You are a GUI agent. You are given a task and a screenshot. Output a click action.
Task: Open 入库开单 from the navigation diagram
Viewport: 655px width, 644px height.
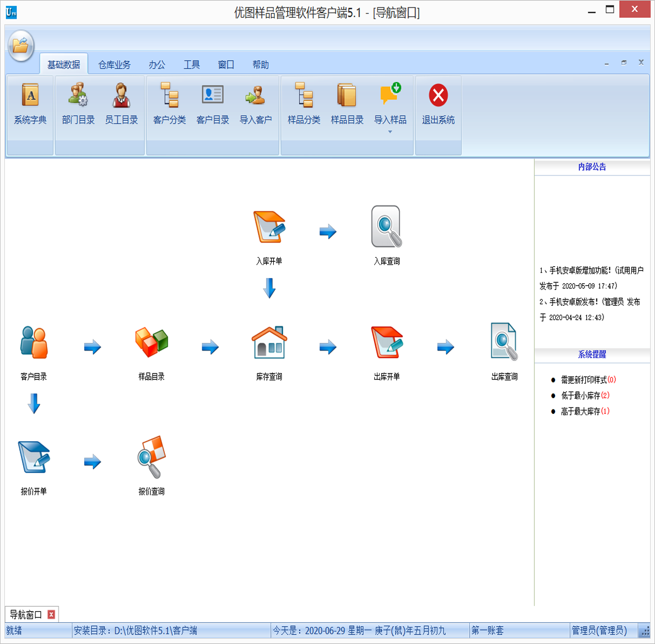coord(268,228)
